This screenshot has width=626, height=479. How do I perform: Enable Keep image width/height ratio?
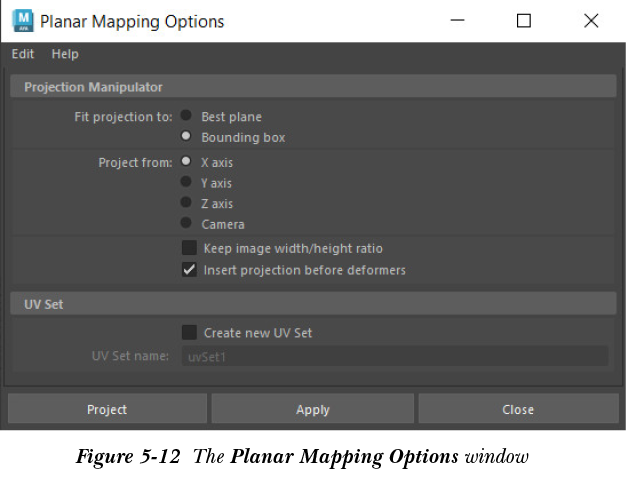[189, 248]
